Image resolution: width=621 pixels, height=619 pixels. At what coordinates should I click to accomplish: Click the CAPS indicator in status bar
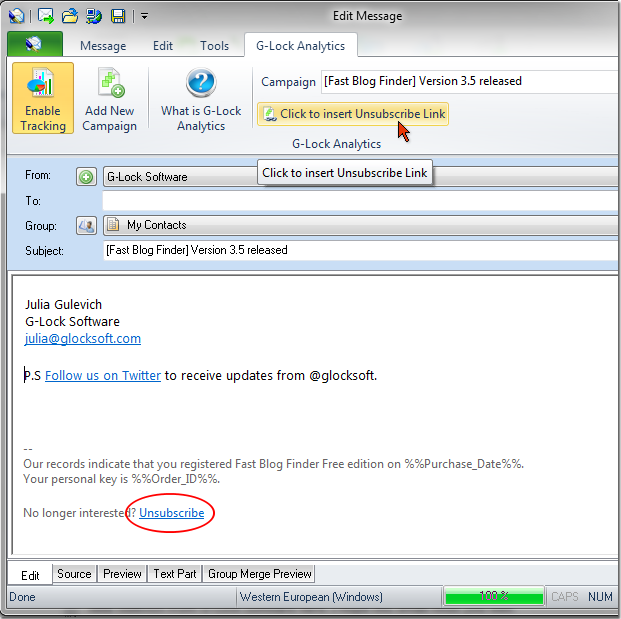tap(565, 597)
